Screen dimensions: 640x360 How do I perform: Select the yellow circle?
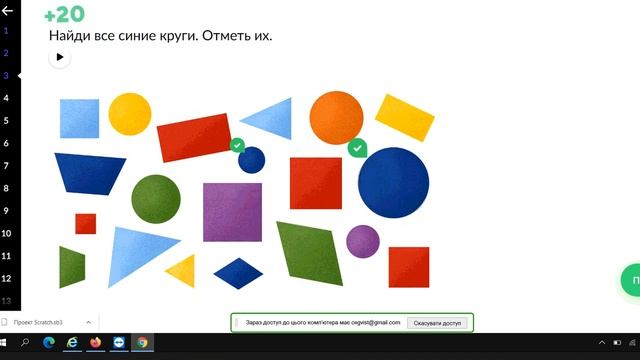(130, 114)
